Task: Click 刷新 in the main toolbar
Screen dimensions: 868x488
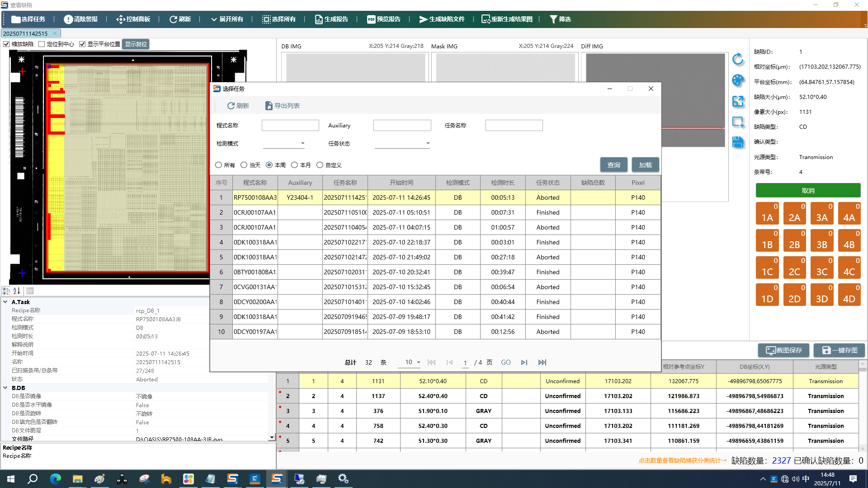Action: [x=180, y=19]
